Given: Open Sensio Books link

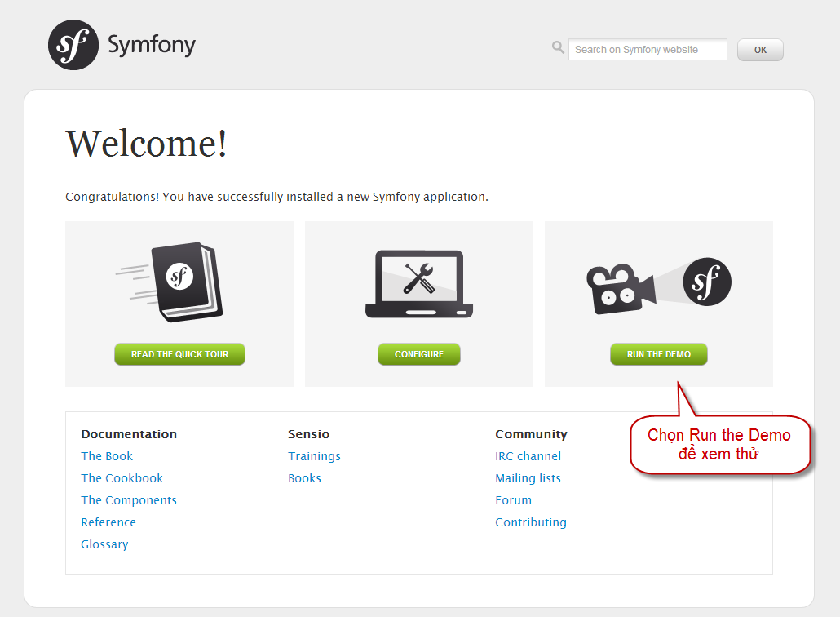Looking at the screenshot, I should [x=304, y=478].
